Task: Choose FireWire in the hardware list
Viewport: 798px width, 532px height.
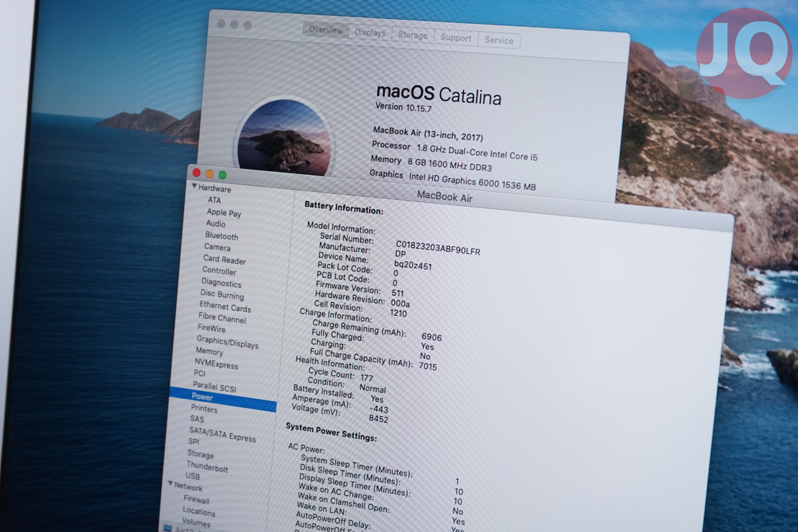Action: (x=211, y=329)
